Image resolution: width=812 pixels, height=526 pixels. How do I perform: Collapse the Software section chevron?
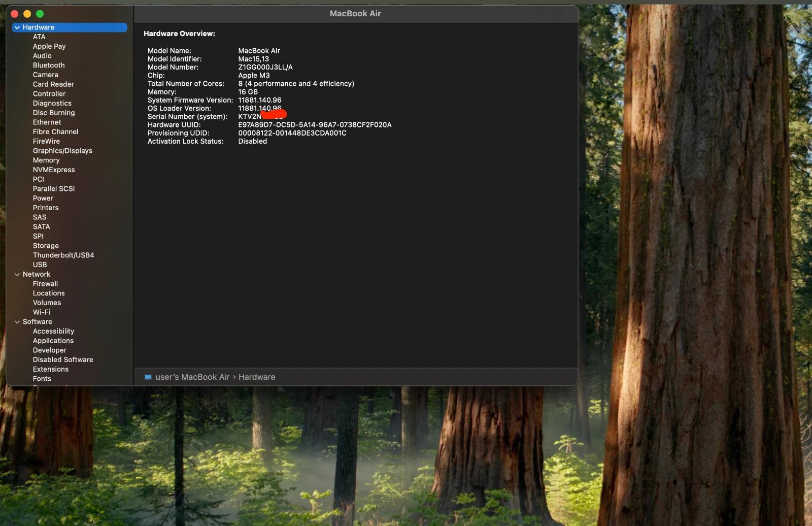[17, 322]
